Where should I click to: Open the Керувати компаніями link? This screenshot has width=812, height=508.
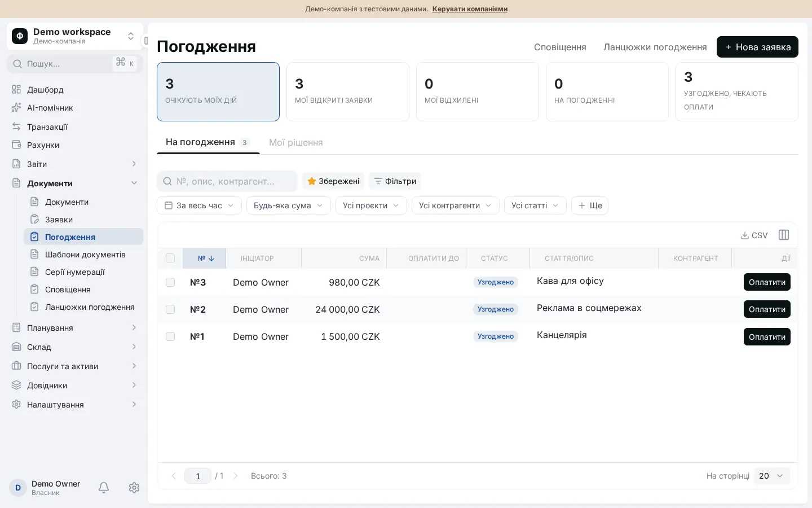[470, 9]
